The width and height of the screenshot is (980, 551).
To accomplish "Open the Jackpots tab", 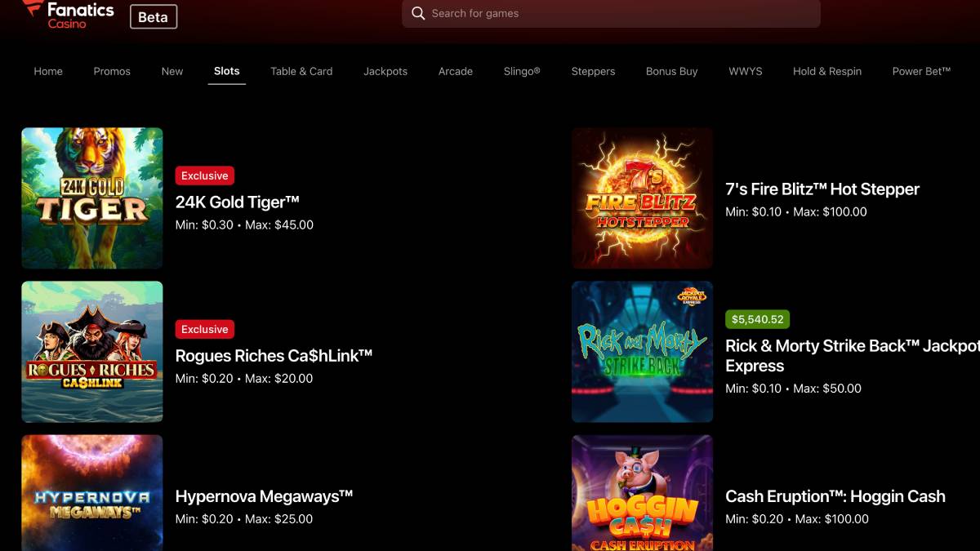I will coord(385,71).
